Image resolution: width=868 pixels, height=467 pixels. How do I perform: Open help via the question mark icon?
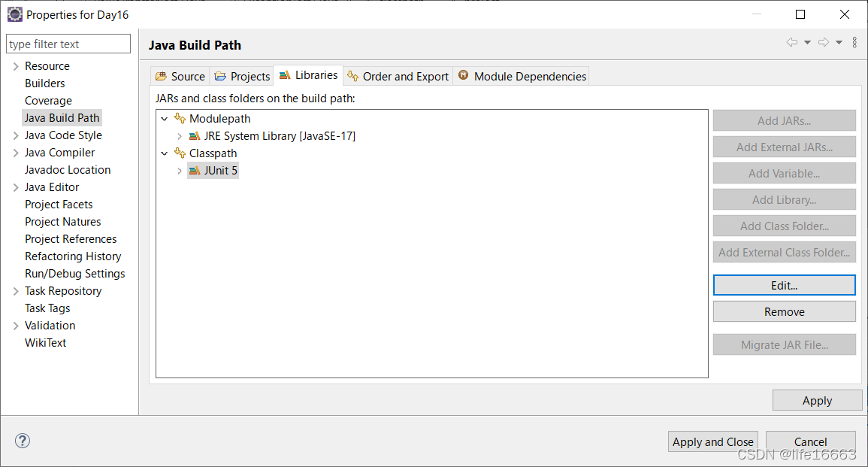[x=22, y=441]
